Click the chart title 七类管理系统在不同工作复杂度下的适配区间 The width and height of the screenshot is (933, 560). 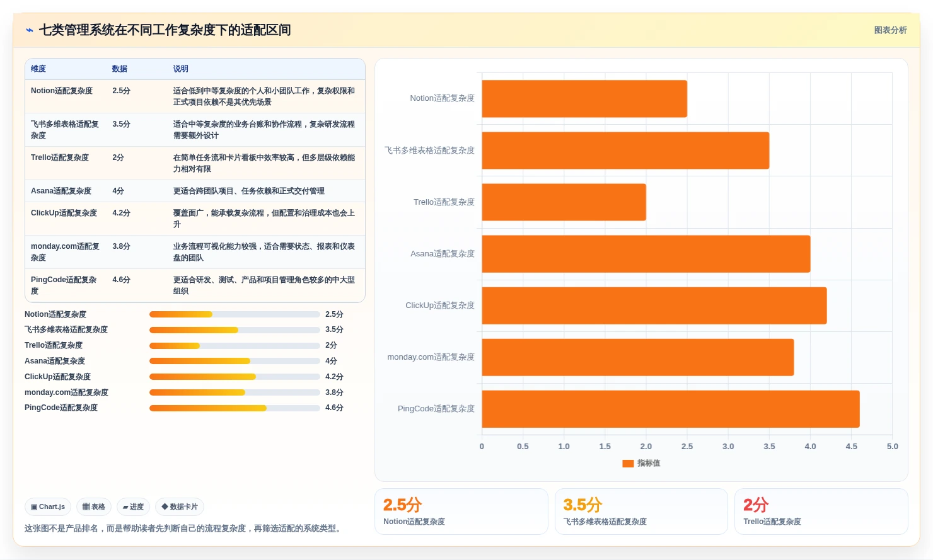click(165, 30)
